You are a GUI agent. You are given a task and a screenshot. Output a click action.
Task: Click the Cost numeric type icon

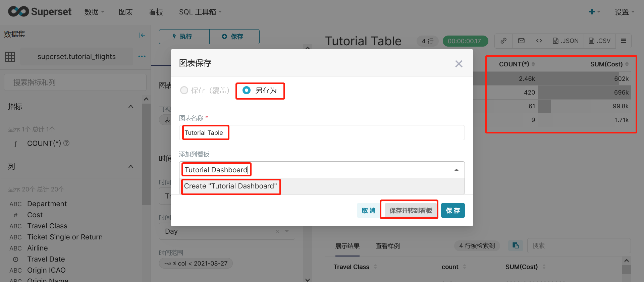[15, 215]
